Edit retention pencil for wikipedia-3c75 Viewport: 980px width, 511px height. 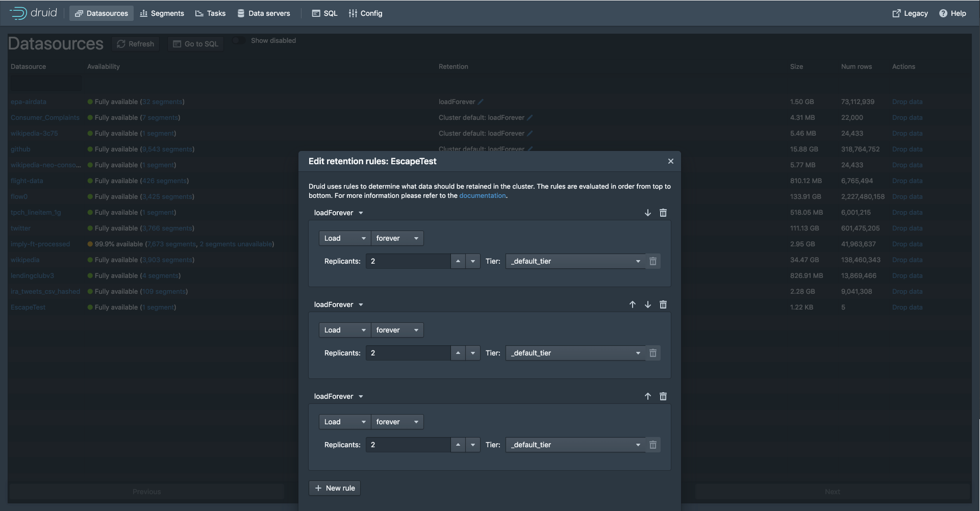(530, 134)
